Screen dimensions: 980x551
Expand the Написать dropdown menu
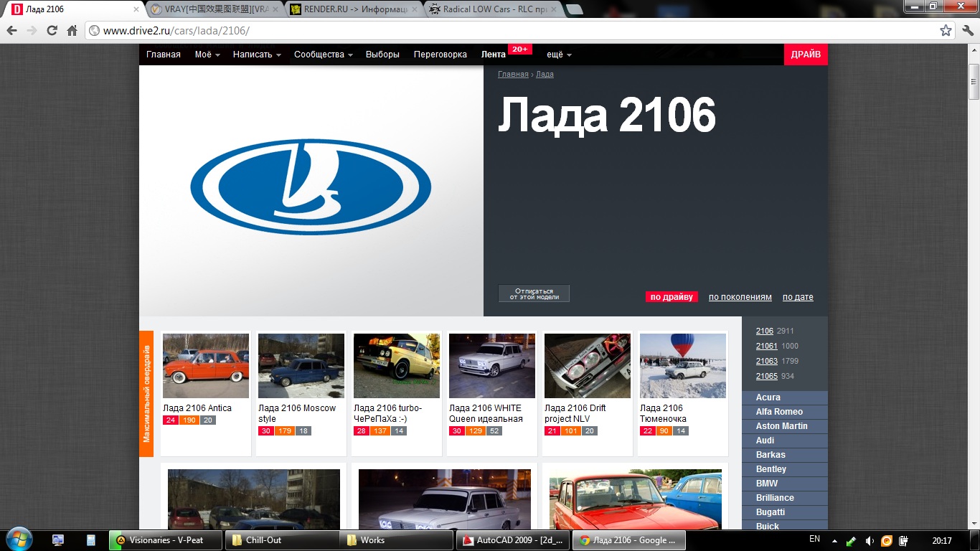[x=257, y=55]
